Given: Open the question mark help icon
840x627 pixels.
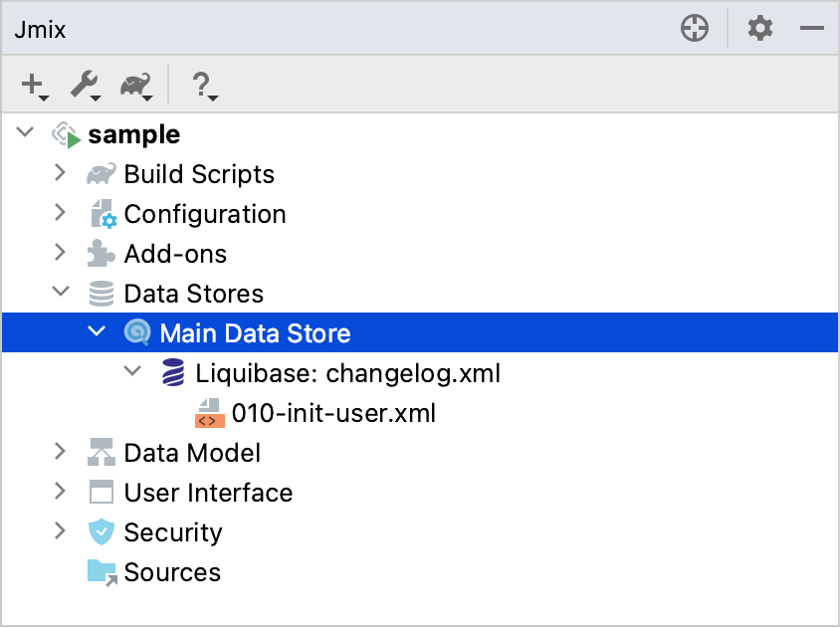Looking at the screenshot, I should pos(201,86).
